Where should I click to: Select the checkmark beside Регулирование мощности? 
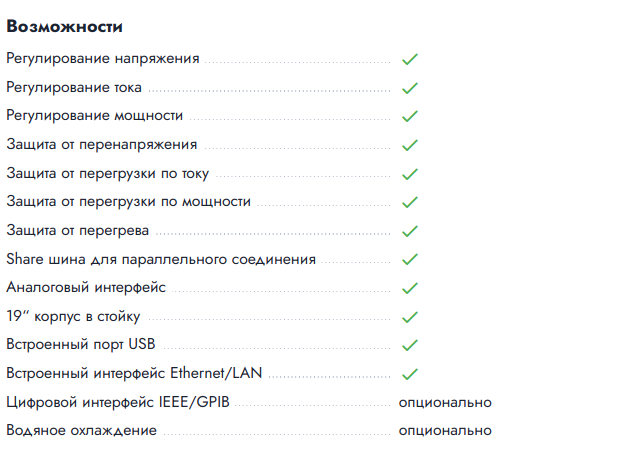[410, 116]
